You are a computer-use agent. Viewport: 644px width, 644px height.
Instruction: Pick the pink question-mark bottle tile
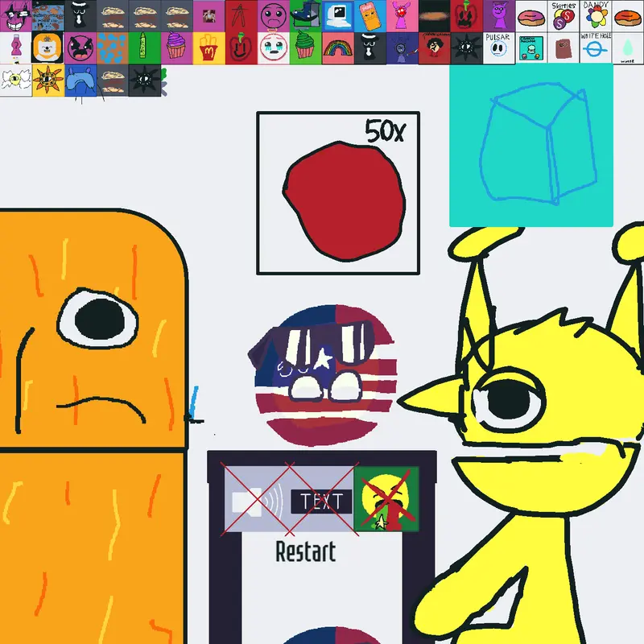(15, 48)
